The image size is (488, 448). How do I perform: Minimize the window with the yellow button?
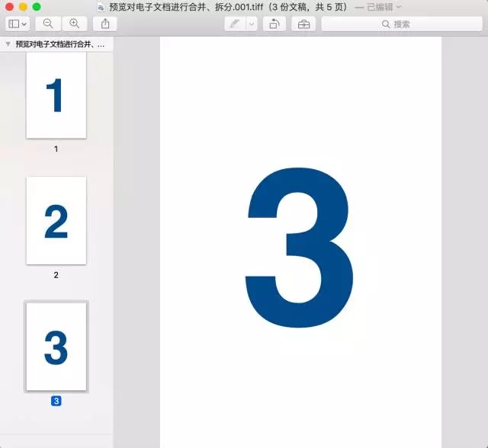(23, 7)
